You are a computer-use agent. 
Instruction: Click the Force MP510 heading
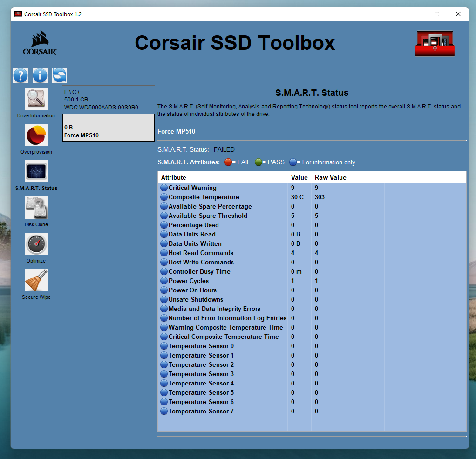pos(177,131)
